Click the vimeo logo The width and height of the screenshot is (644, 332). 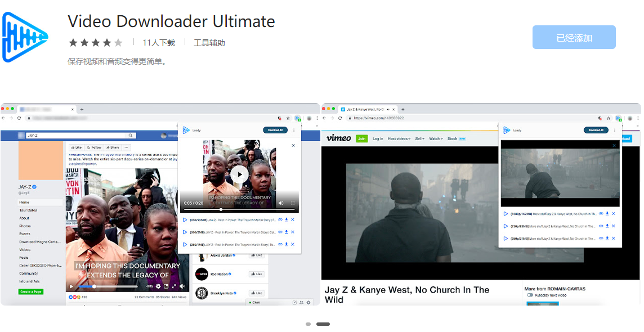click(x=338, y=138)
